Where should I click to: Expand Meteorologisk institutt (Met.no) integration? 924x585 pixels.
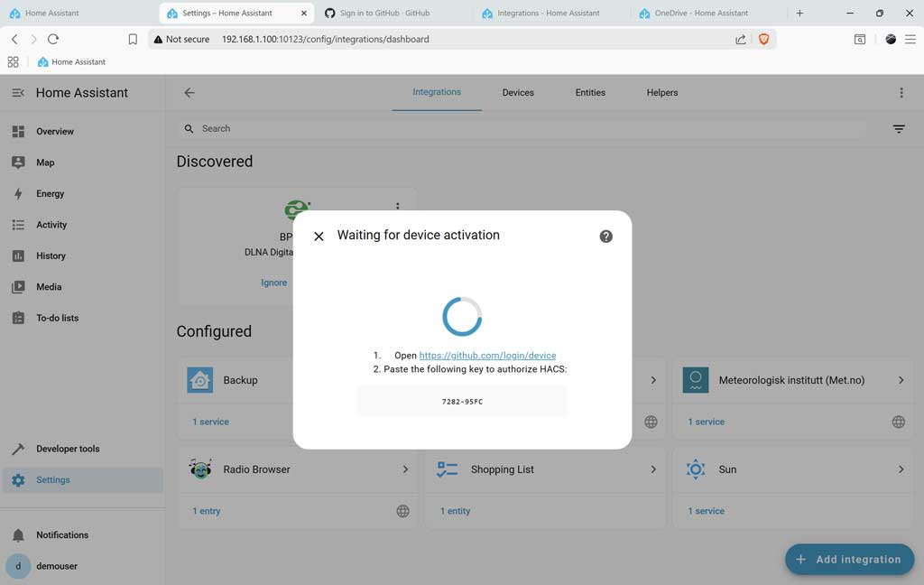pos(901,380)
